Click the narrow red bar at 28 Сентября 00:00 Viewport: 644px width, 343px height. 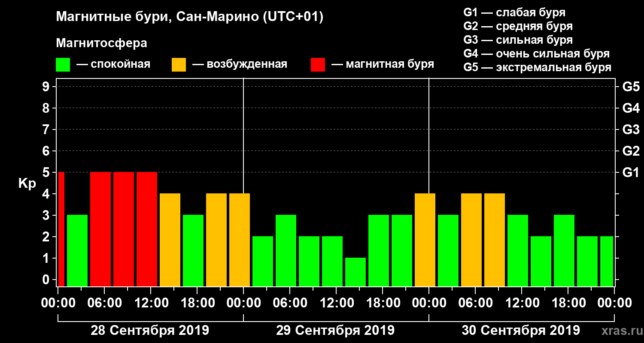click(61, 229)
